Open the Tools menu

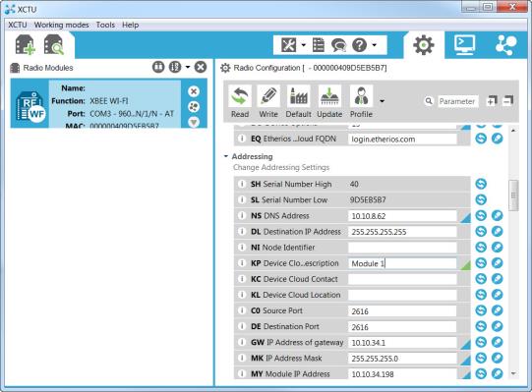[x=105, y=26]
